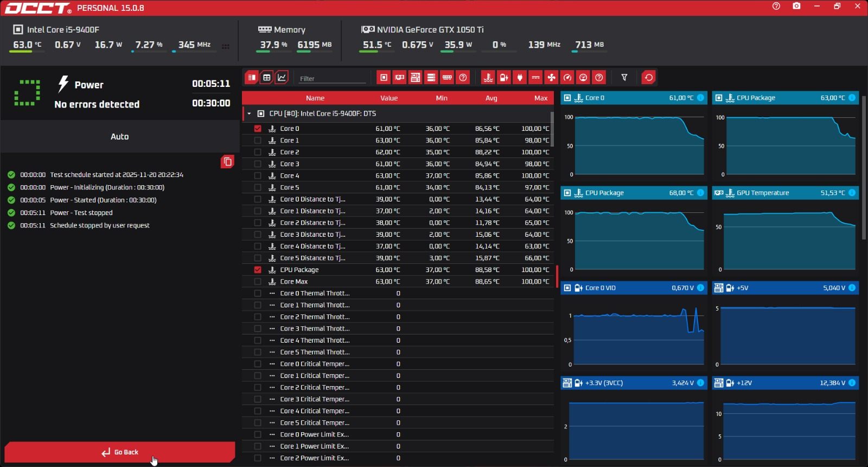Click the NVIDIA GeForce GTX 1050 Ti label
The height and width of the screenshot is (467, 868).
pos(430,30)
